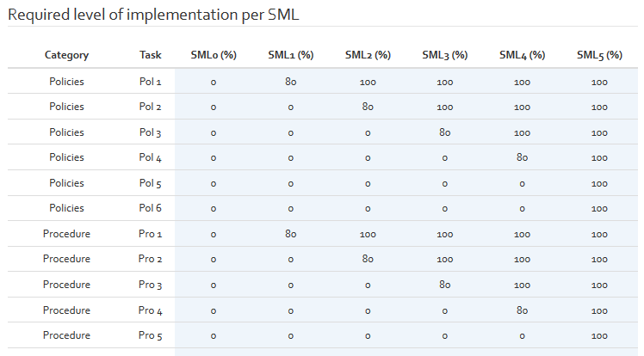644x356 pixels.
Task: Click the Category column header
Action: 66,55
